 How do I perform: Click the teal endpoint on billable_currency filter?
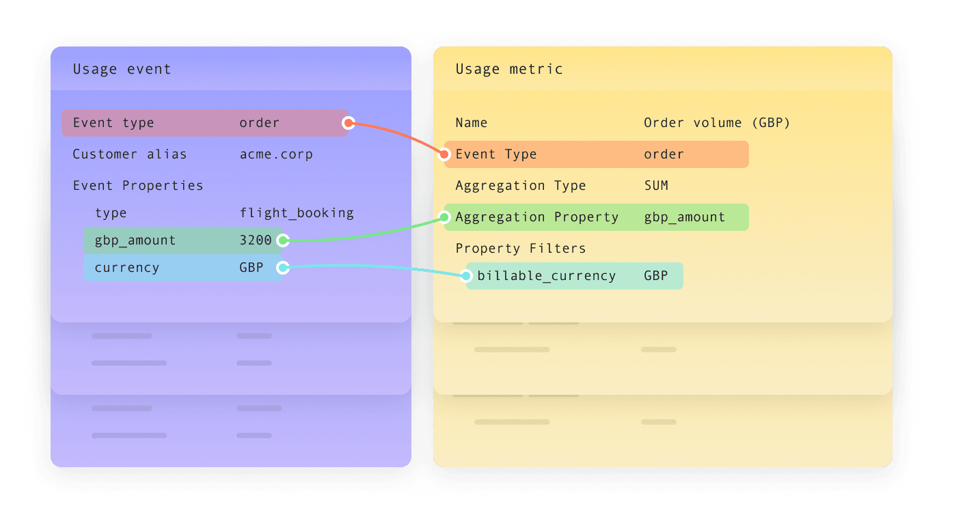pos(467,275)
